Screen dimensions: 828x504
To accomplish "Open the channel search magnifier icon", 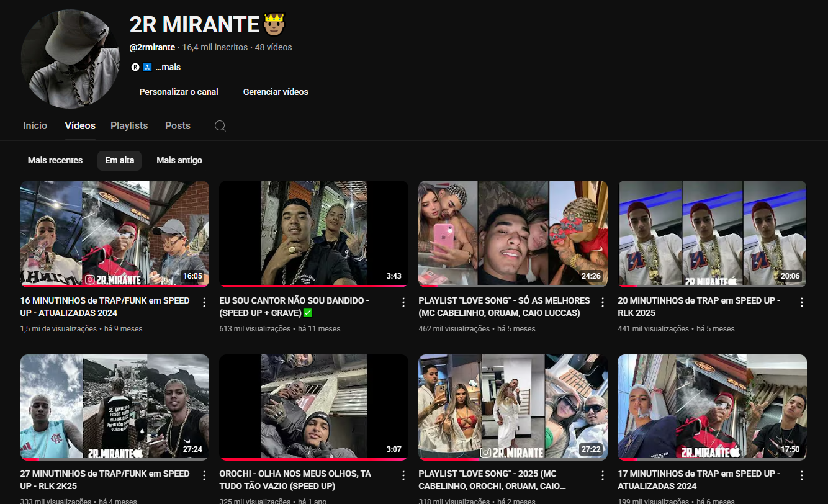I will 220,126.
